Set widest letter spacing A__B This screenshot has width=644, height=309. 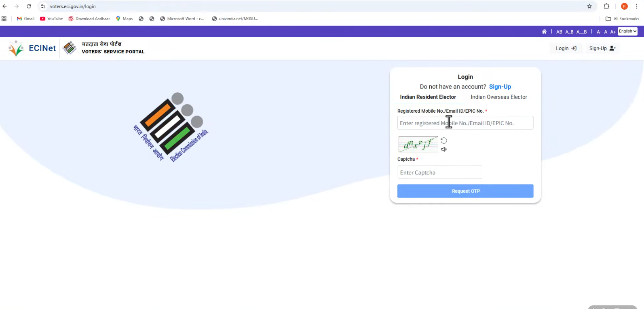[581, 32]
